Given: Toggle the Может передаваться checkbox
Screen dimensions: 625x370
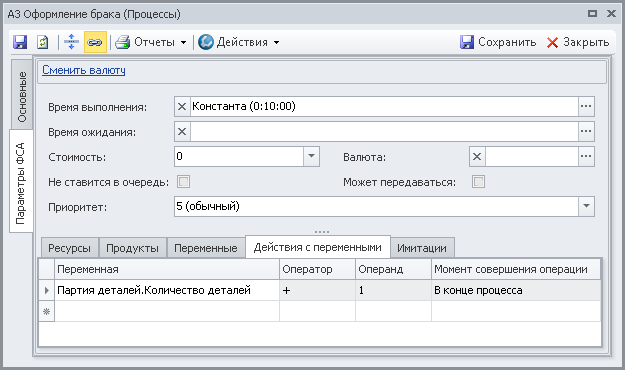Looking at the screenshot, I should click(478, 182).
